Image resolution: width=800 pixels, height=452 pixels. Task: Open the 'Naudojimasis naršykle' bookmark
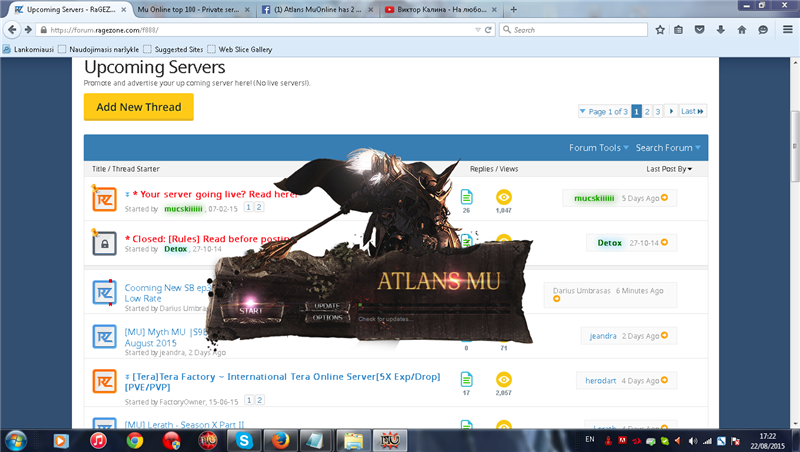(x=98, y=49)
